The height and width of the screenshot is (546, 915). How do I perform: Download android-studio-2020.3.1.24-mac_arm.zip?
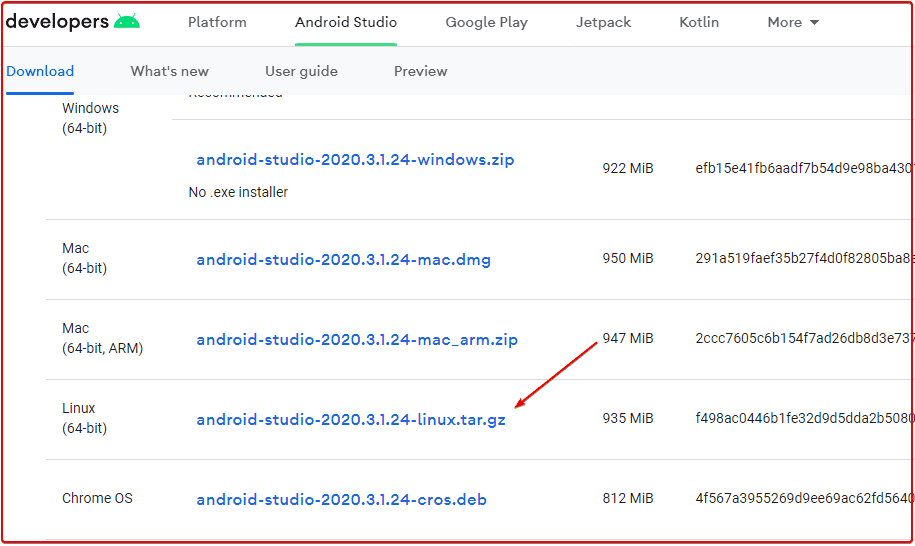click(x=357, y=340)
